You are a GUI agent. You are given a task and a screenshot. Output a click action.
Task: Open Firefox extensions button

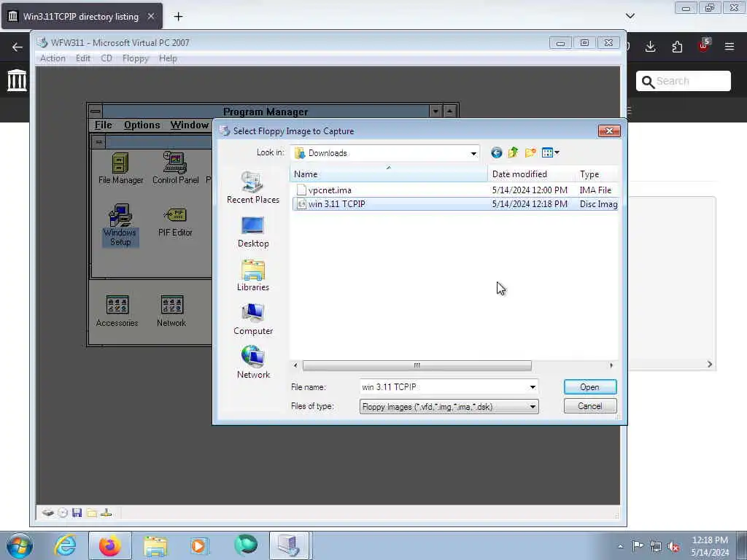click(x=677, y=47)
